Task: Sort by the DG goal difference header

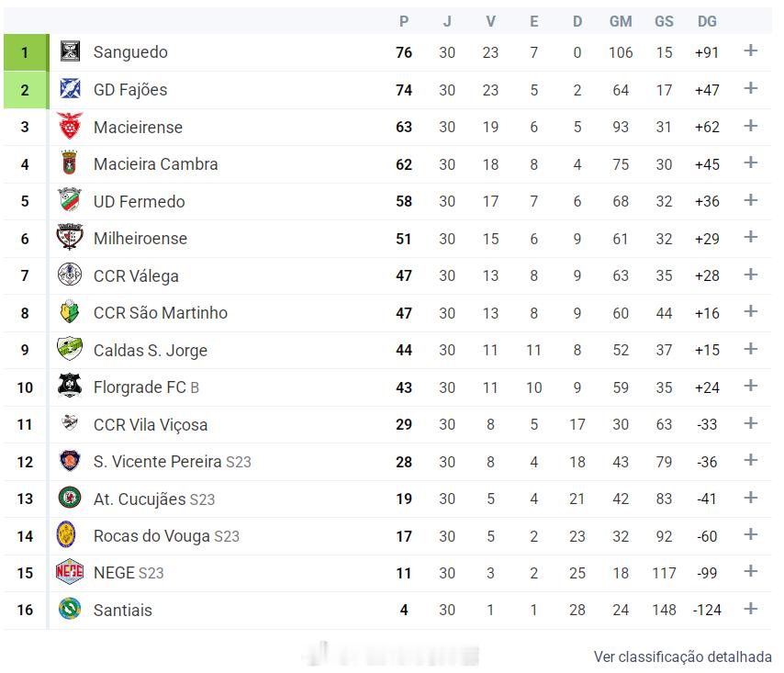Action: 707,21
